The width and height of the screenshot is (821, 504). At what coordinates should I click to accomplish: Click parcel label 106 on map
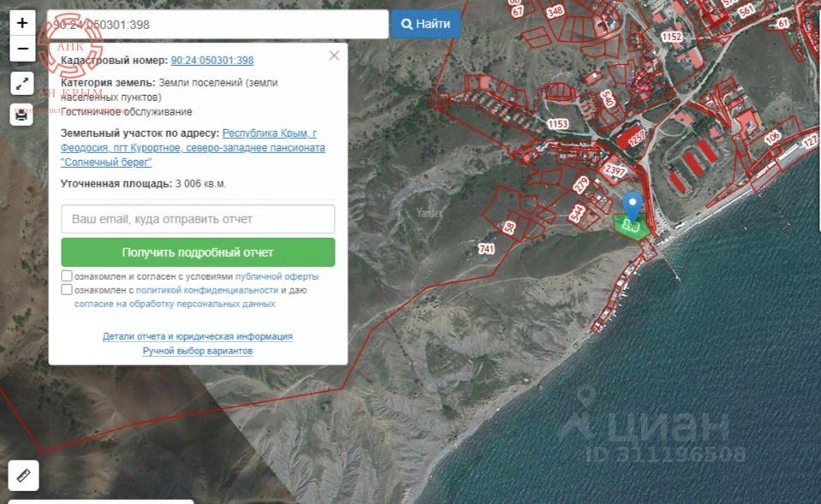point(773,138)
